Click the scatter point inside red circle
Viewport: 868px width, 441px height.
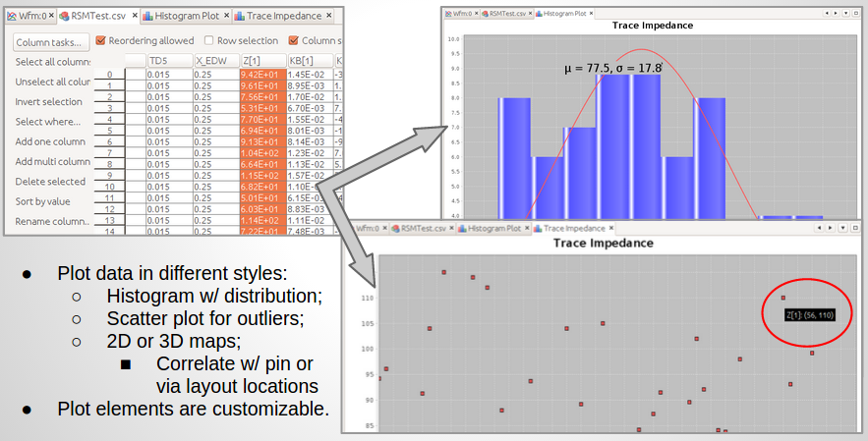click(783, 298)
